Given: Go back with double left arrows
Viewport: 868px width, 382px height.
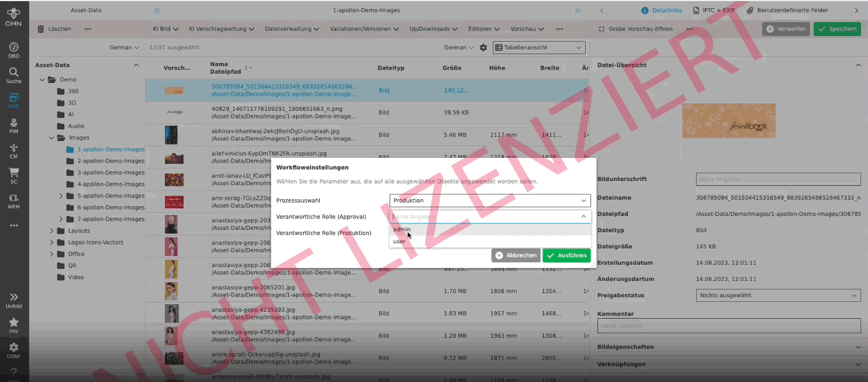Looking at the screenshot, I should tap(157, 10).
